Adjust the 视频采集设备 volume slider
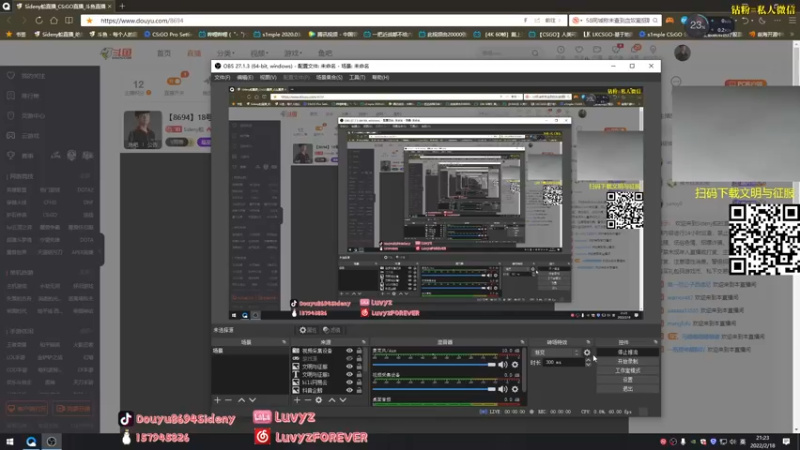 [434, 389]
